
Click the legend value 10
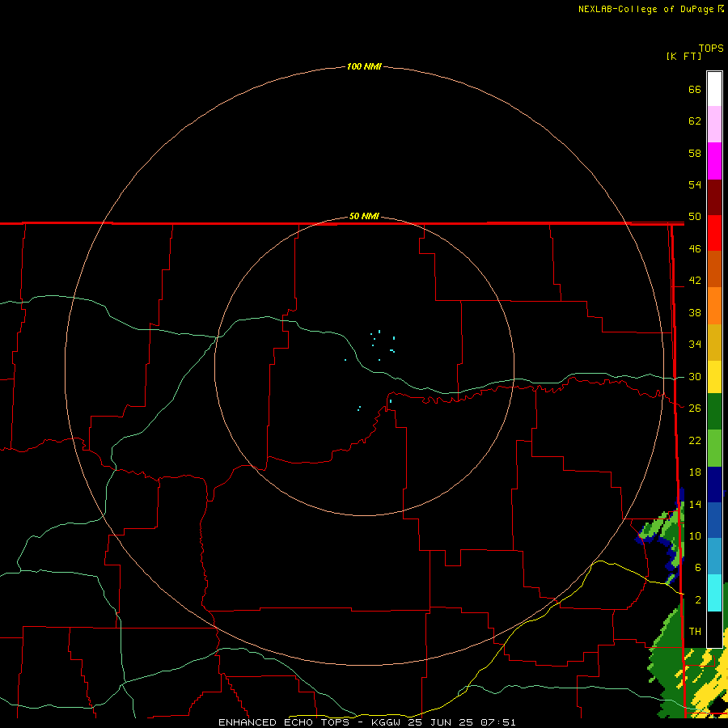click(x=695, y=536)
